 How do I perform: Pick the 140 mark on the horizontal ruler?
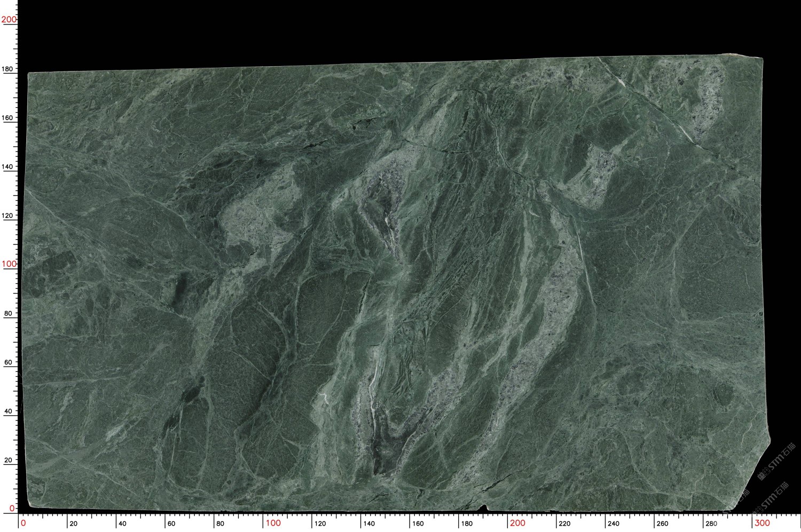[x=369, y=523]
